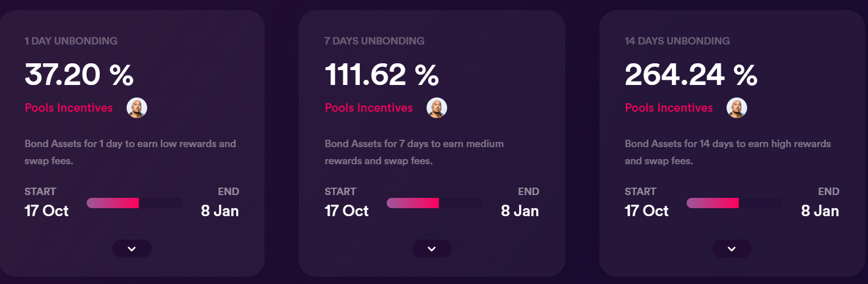Click the 14 days unbonding progress bar
The height and width of the screenshot is (284, 868).
coord(735,203)
